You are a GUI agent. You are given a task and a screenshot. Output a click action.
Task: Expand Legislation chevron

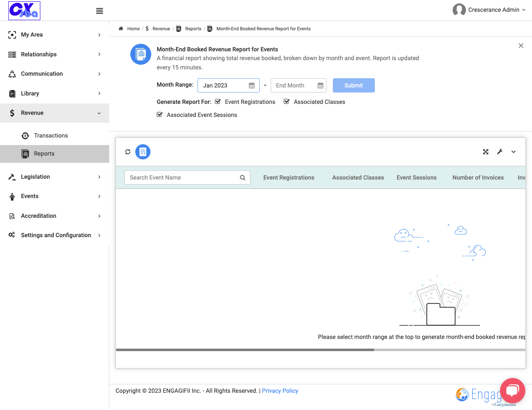tap(99, 177)
